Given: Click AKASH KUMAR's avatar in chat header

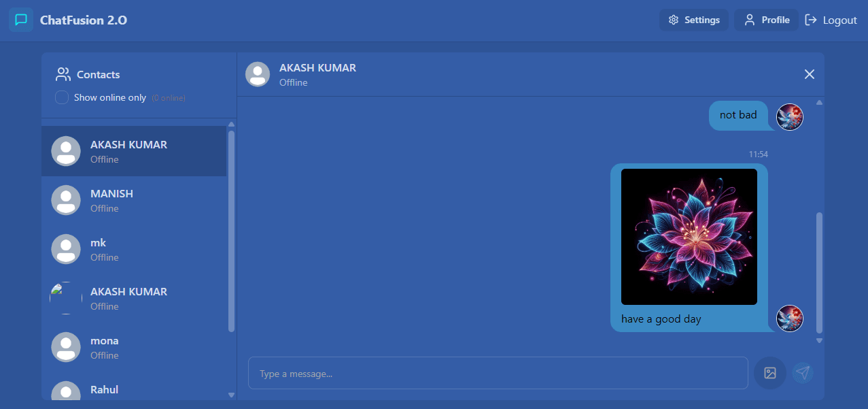Looking at the screenshot, I should click(x=258, y=74).
